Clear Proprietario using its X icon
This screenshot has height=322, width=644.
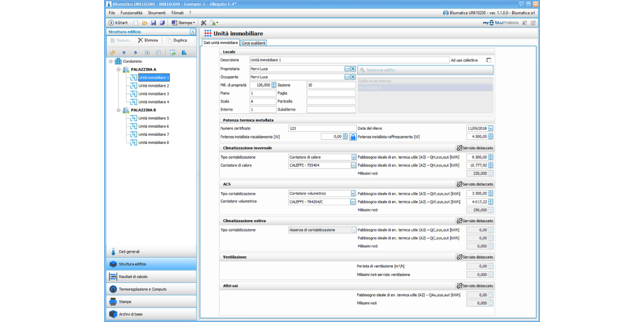[x=353, y=69]
